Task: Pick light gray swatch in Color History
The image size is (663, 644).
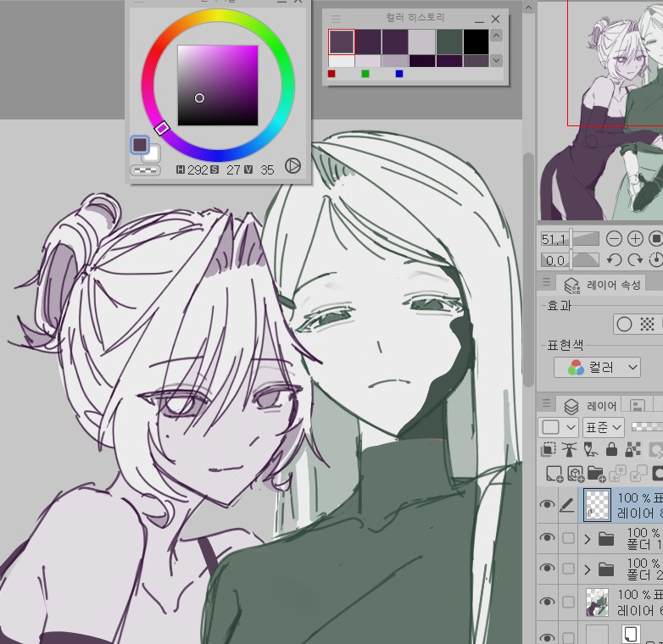Action: click(x=421, y=42)
